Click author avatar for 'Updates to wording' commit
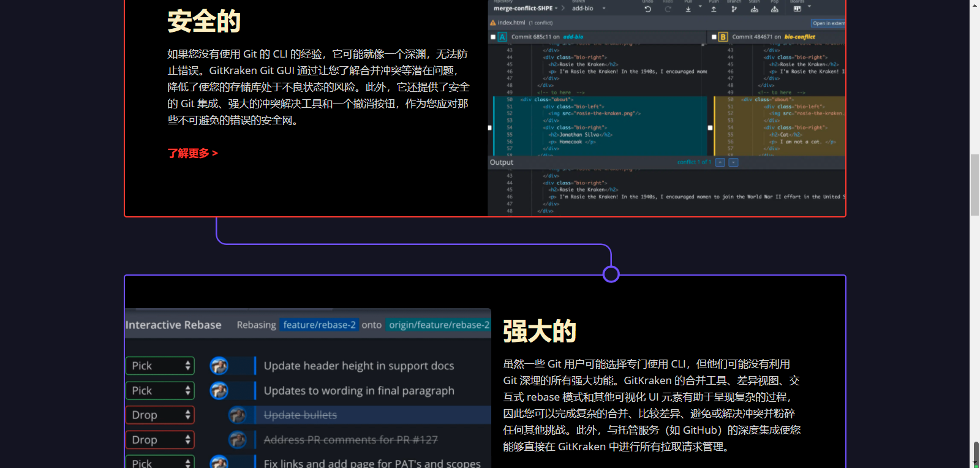The width and height of the screenshot is (980, 468). [219, 390]
